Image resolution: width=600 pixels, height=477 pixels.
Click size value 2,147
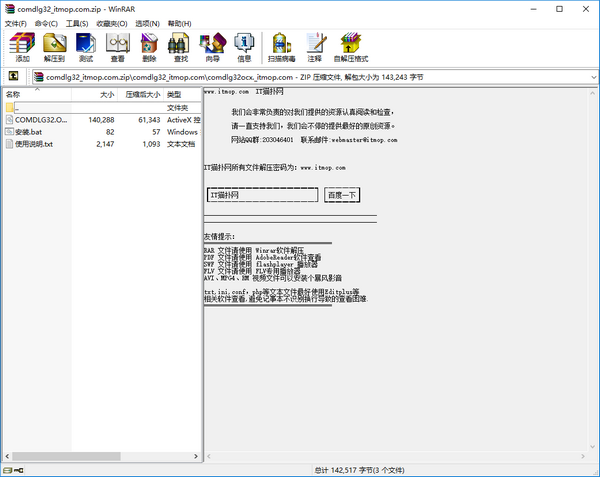105,144
